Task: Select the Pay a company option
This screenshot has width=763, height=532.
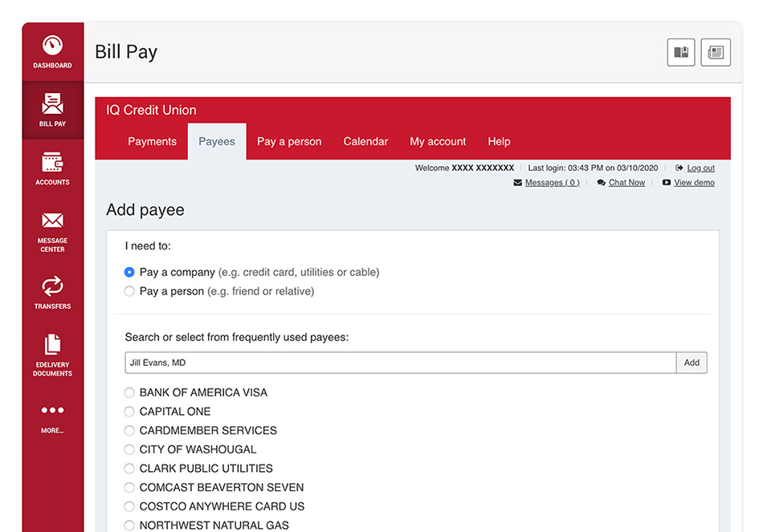Action: click(x=129, y=272)
